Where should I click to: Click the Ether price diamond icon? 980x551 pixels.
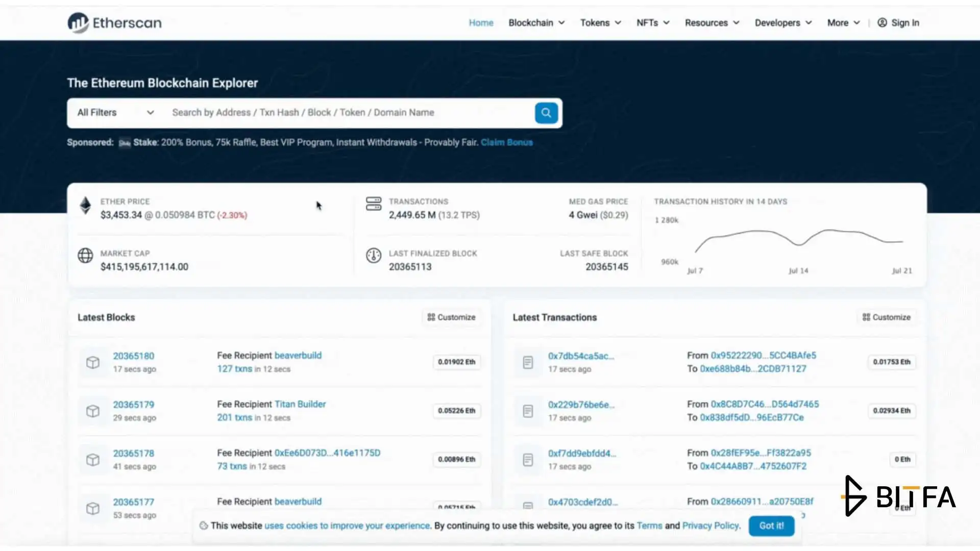(85, 206)
